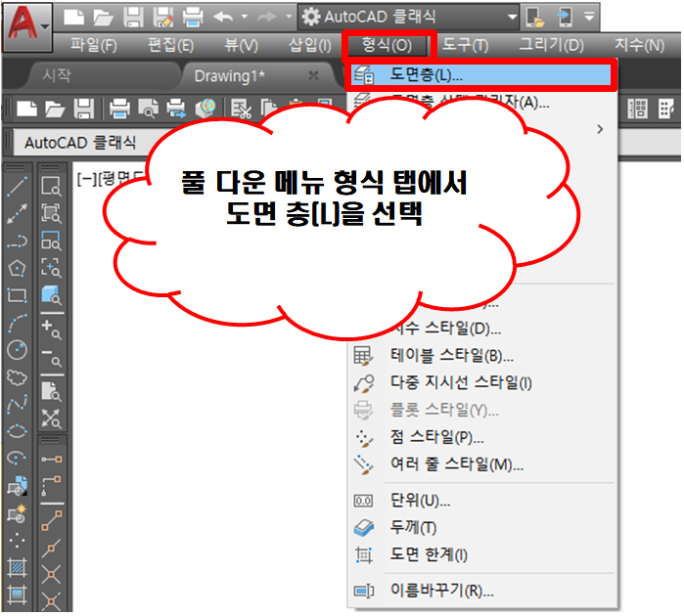Choose 단위(U)... from the menu
Viewport: 684px width, 616px height.
pyautogui.click(x=480, y=501)
